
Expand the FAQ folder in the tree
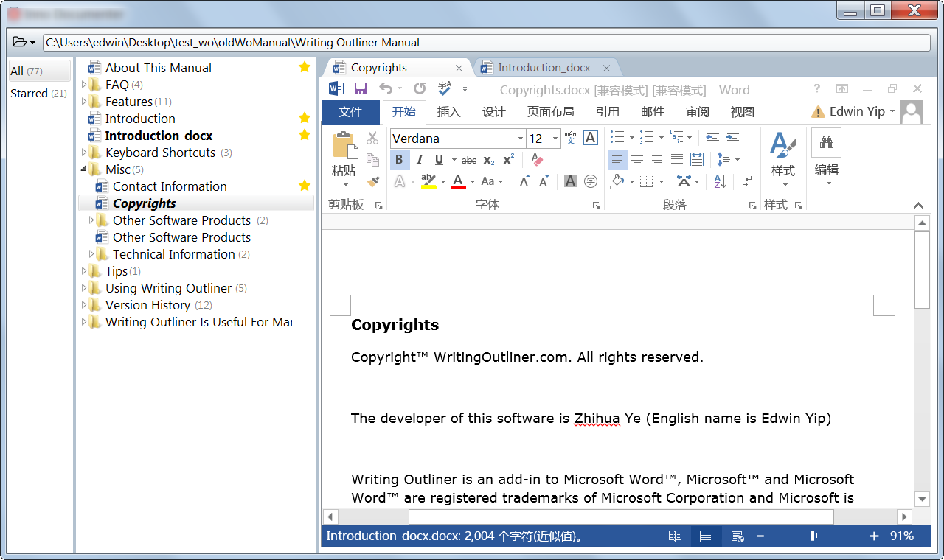pos(84,85)
